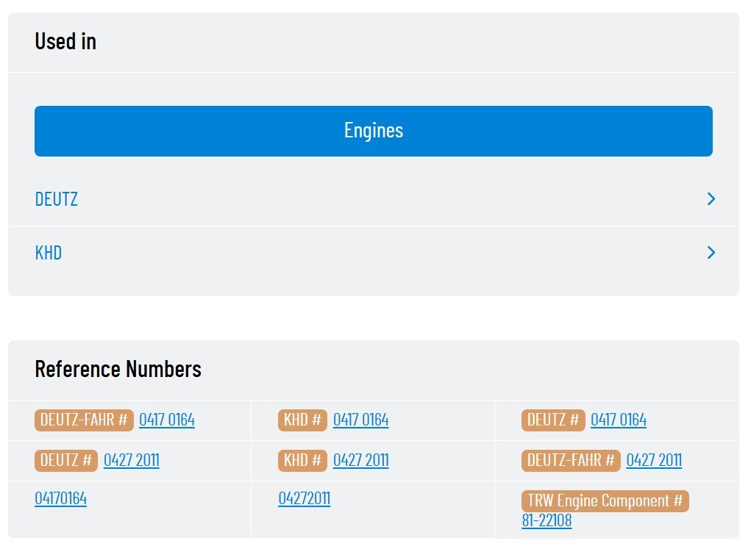The width and height of the screenshot is (751, 560).
Task: Click the 'DEUTZ #' badge beside 0417 0164
Action: point(553,420)
